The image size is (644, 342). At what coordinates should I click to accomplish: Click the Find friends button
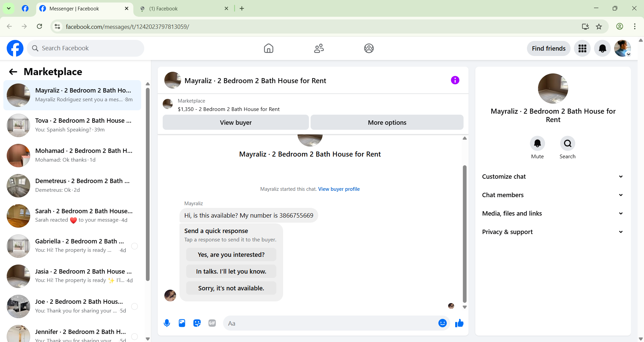[549, 49]
